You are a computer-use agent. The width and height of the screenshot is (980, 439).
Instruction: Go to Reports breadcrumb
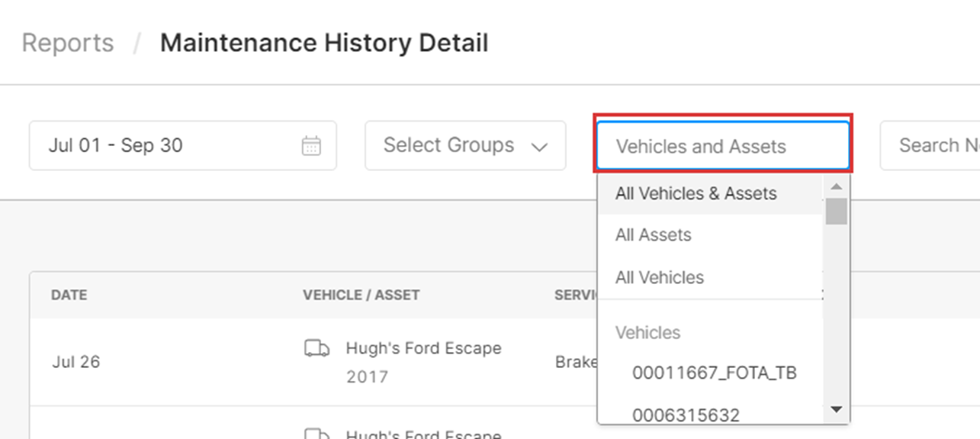(68, 43)
